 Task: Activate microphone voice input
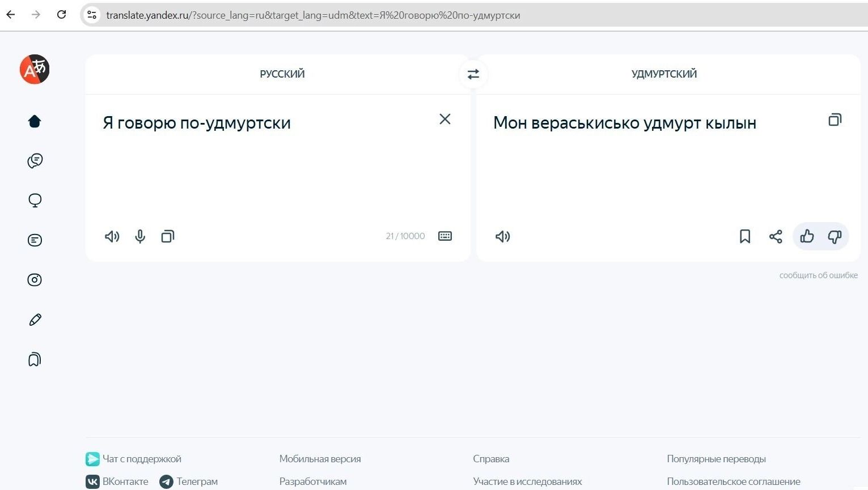140,236
